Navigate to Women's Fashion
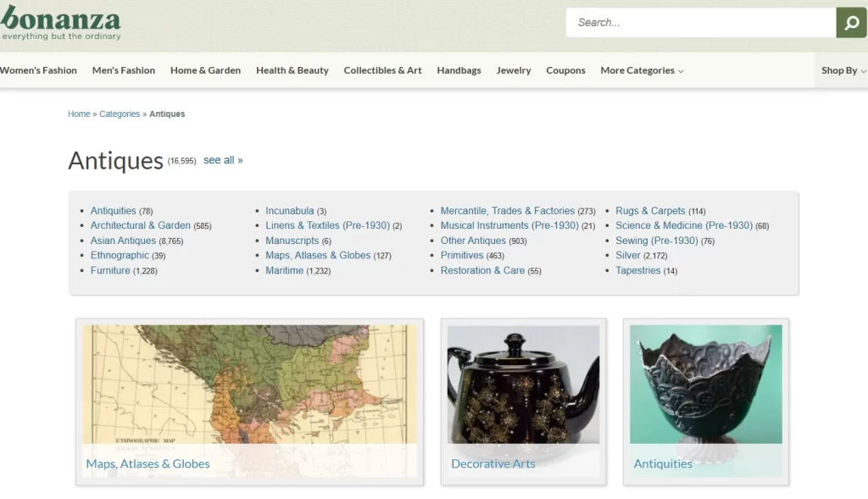The image size is (868, 499). [x=38, y=70]
